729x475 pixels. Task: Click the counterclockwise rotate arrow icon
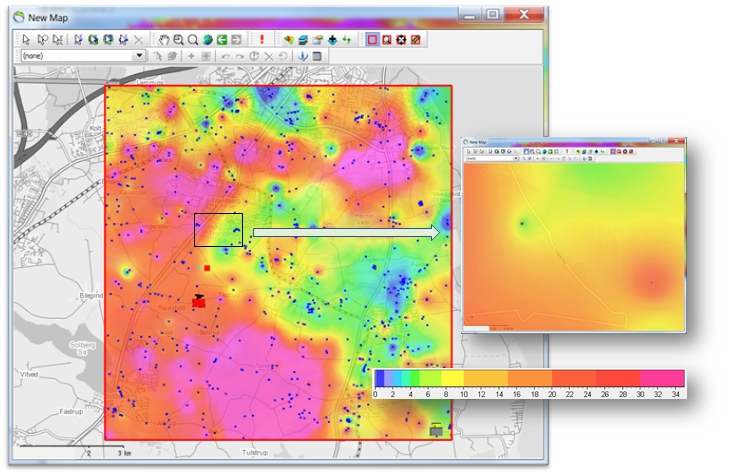click(x=283, y=56)
